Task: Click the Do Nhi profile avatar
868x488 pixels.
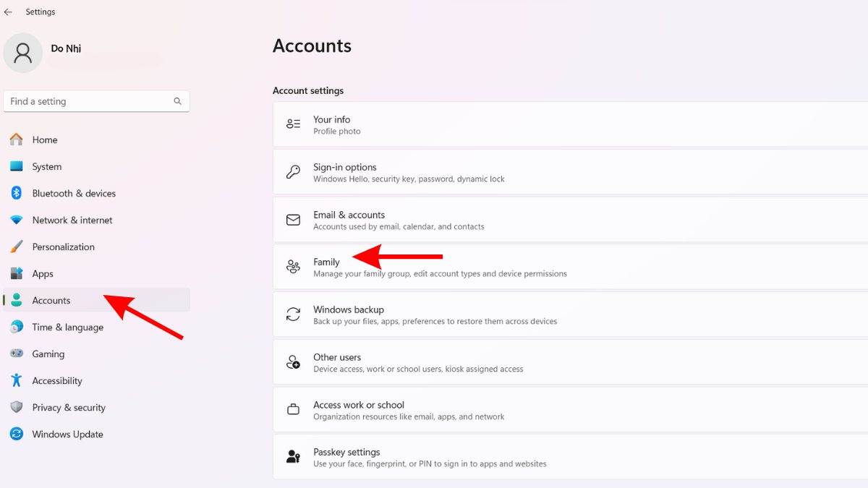Action: (23, 53)
